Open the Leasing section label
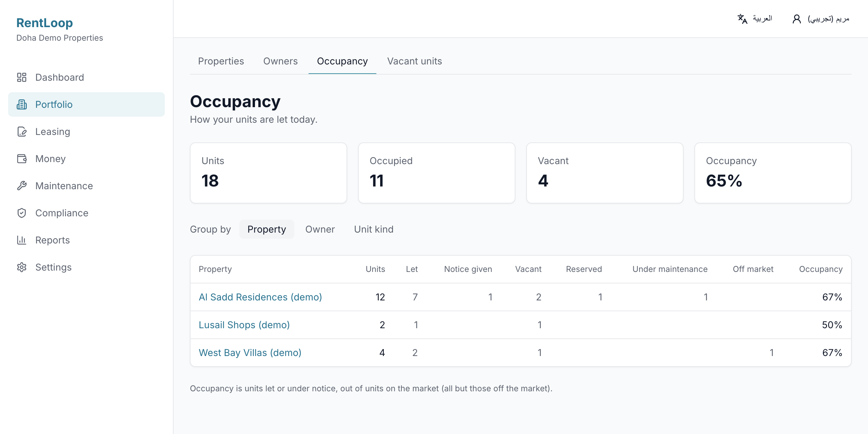The height and width of the screenshot is (434, 868). 53,132
